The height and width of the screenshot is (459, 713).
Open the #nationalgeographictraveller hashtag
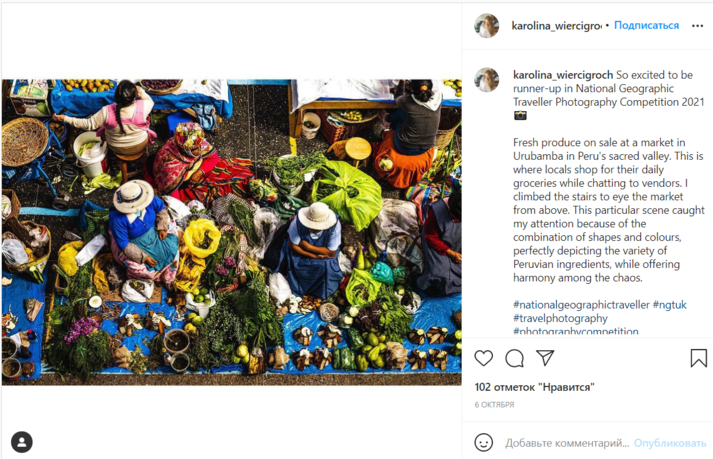pos(581,305)
